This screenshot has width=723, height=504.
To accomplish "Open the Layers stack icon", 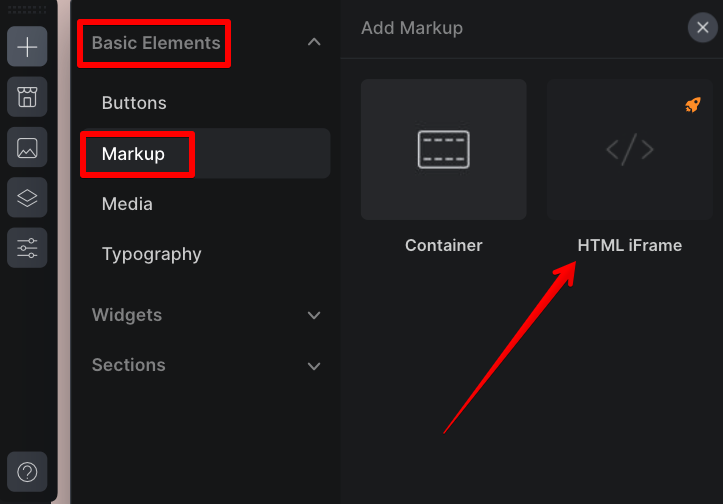I will pyautogui.click(x=27, y=198).
